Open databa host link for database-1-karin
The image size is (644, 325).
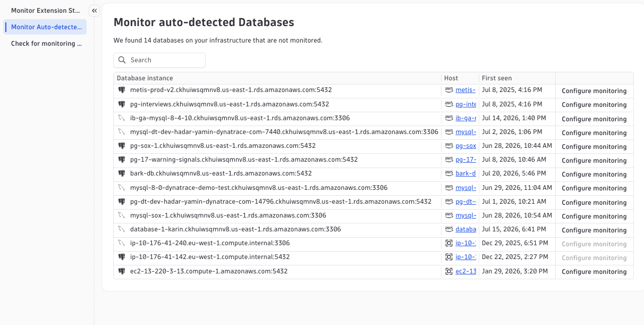coord(466,229)
